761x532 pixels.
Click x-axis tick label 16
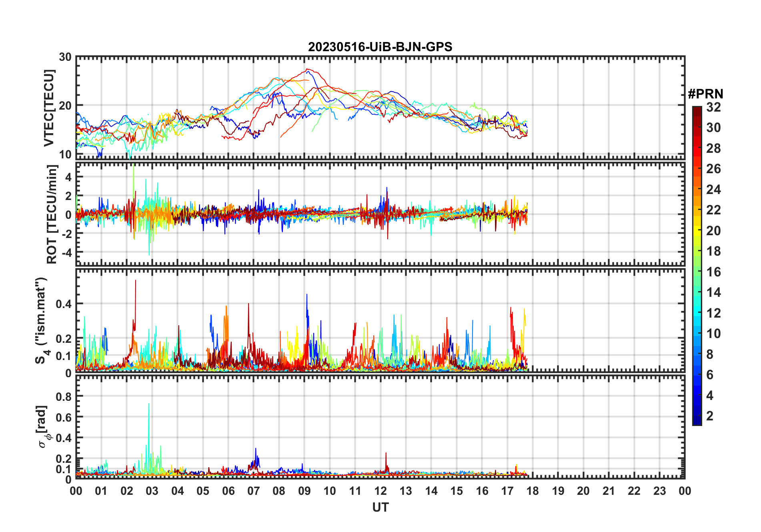tap(482, 491)
